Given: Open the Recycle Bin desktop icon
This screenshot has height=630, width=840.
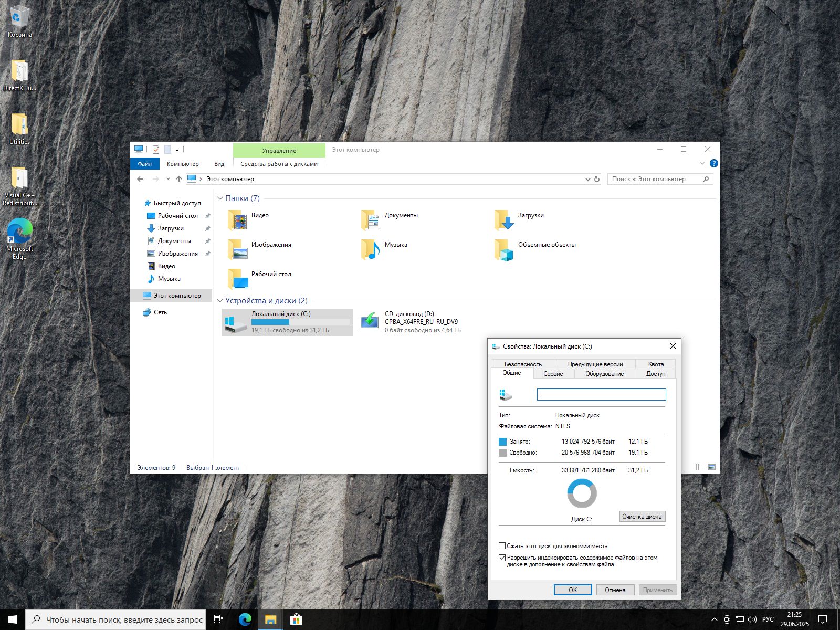Looking at the screenshot, I should click(x=19, y=21).
